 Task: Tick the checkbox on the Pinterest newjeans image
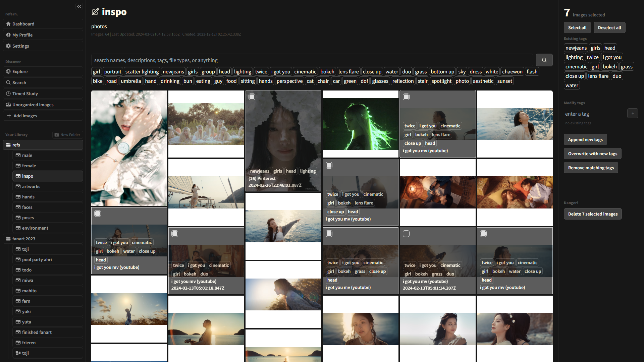pos(252,97)
